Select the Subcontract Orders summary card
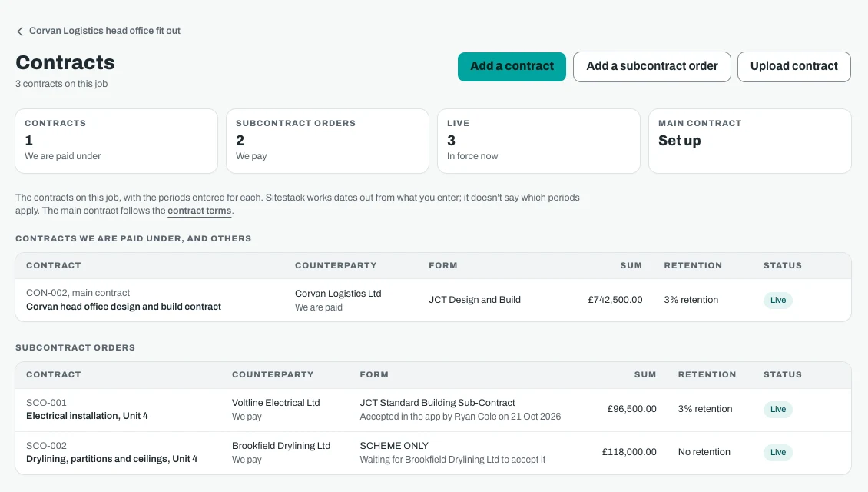The height and width of the screenshot is (492, 868). point(327,141)
